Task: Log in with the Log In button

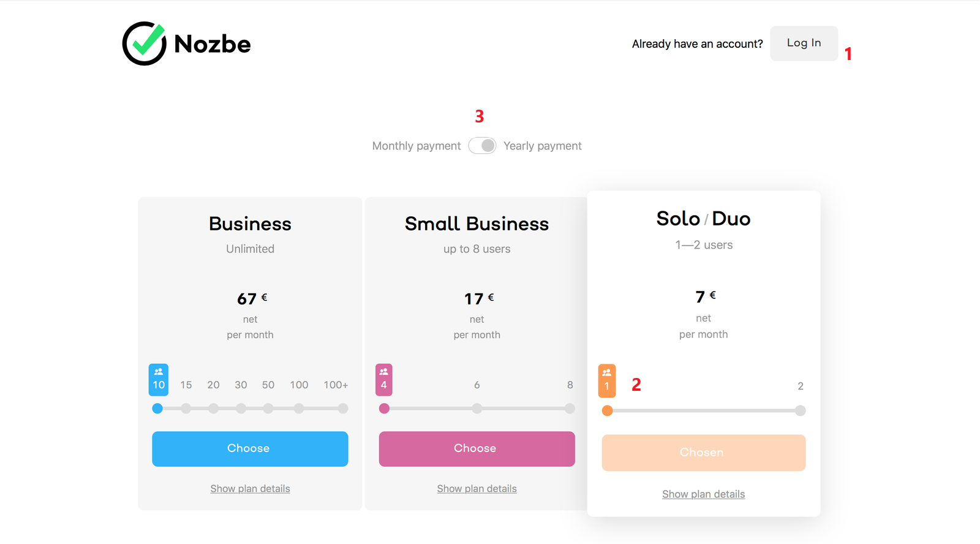Action: click(804, 43)
